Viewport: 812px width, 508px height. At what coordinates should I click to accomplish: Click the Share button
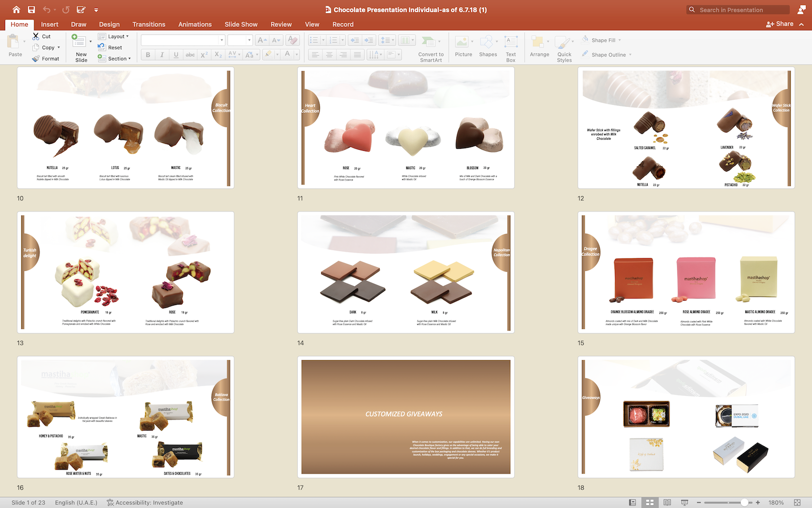[780, 24]
